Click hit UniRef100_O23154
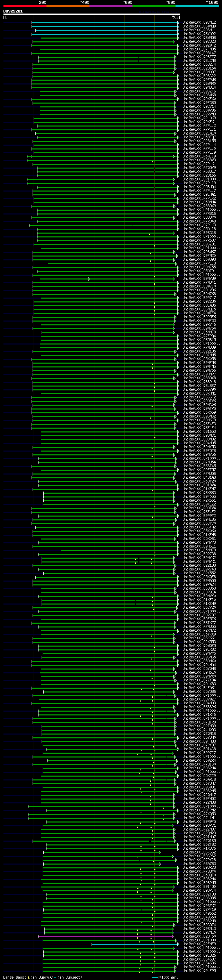Image resolution: width=222 pixels, height=980 pixels. 199,68
